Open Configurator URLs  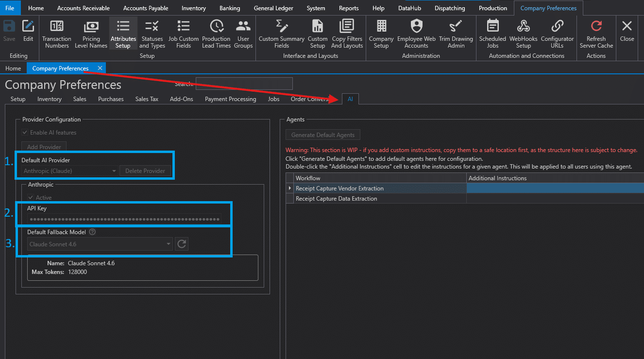558,34
